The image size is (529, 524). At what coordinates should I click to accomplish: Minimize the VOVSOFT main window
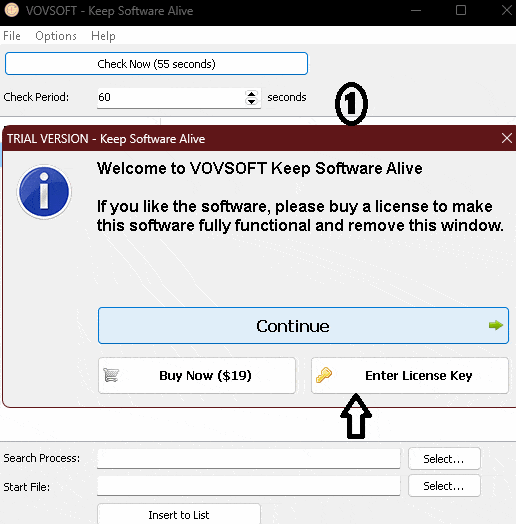(416, 10)
